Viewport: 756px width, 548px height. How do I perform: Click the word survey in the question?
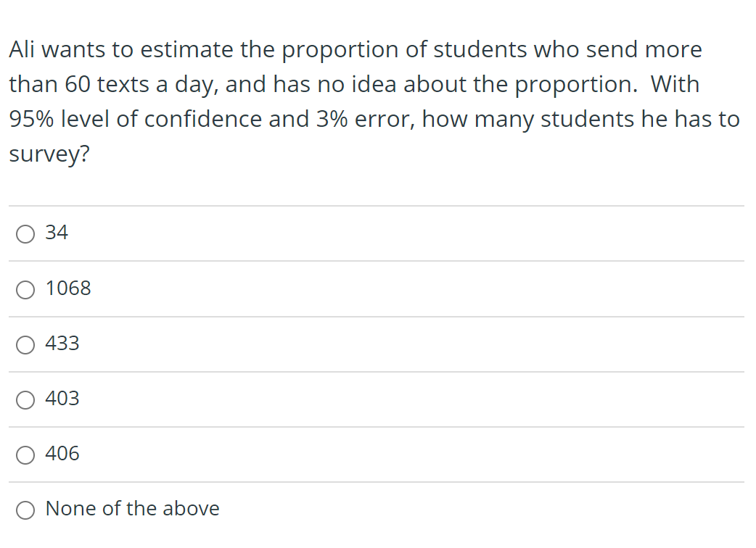[x=48, y=154]
